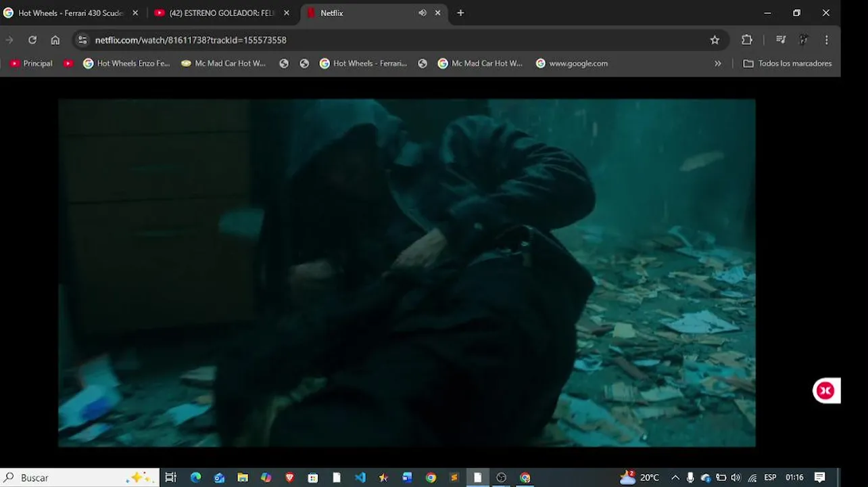
Task: Click the red floating recorder icon
Action: point(825,390)
